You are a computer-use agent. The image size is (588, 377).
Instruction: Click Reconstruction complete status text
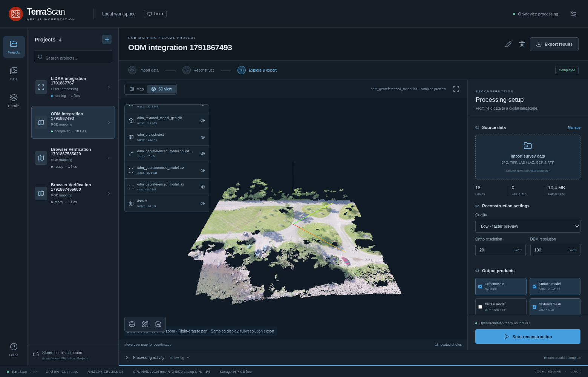pos(562,358)
